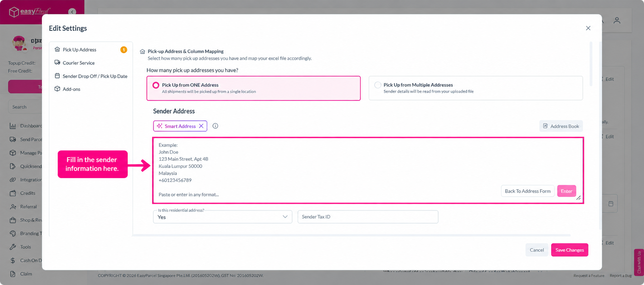The height and width of the screenshot is (285, 644).
Task: Open the Address Book
Action: tap(561, 126)
